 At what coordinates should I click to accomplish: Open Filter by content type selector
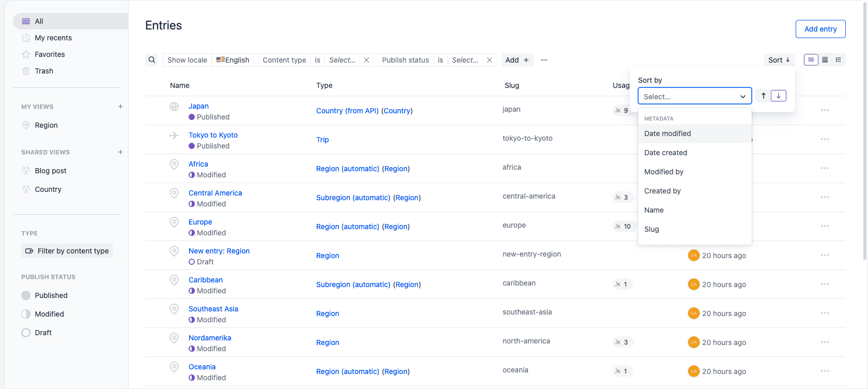coord(67,251)
